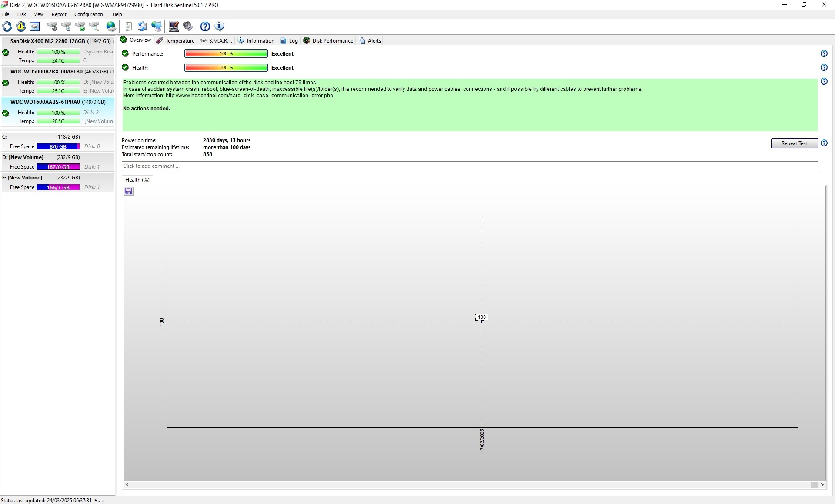Click the hard disk with clock icon

pos(66,27)
